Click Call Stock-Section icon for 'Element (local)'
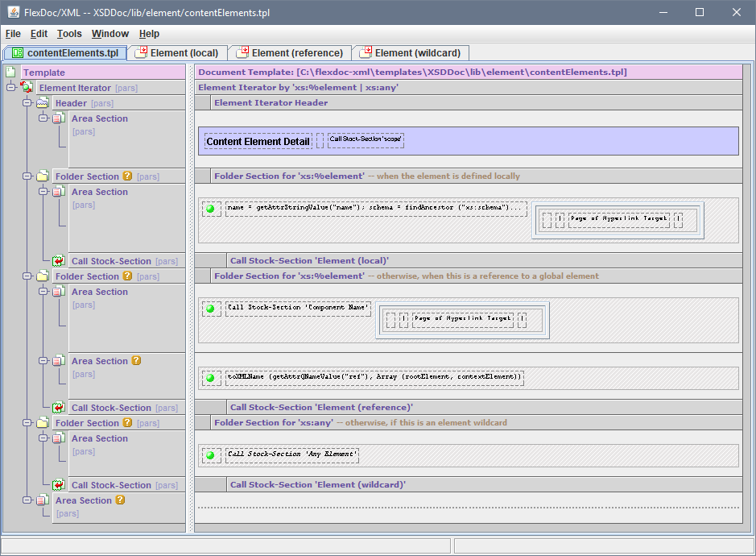This screenshot has width=756, height=556. [59, 261]
